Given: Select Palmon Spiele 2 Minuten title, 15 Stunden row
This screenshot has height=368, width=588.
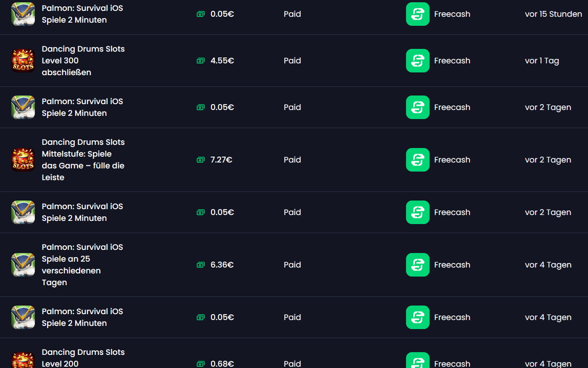Looking at the screenshot, I should [82, 14].
